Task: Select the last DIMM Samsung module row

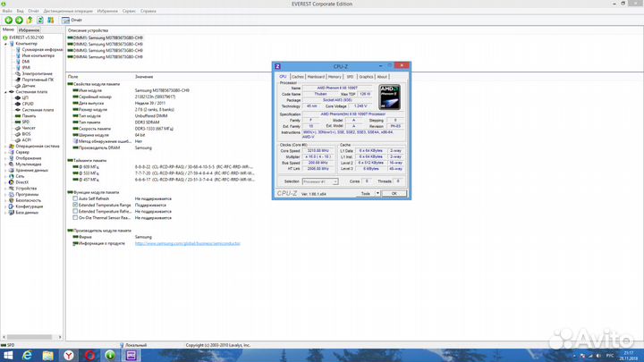Action: point(106,57)
